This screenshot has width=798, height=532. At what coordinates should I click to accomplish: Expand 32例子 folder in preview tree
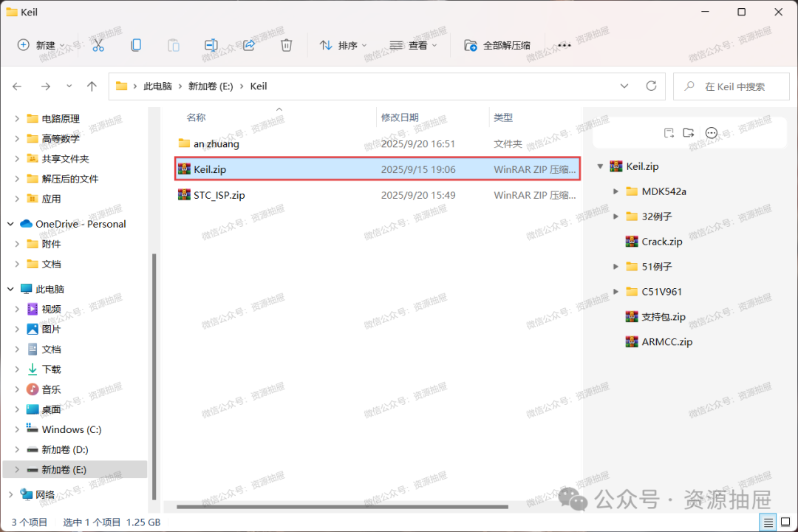(615, 217)
